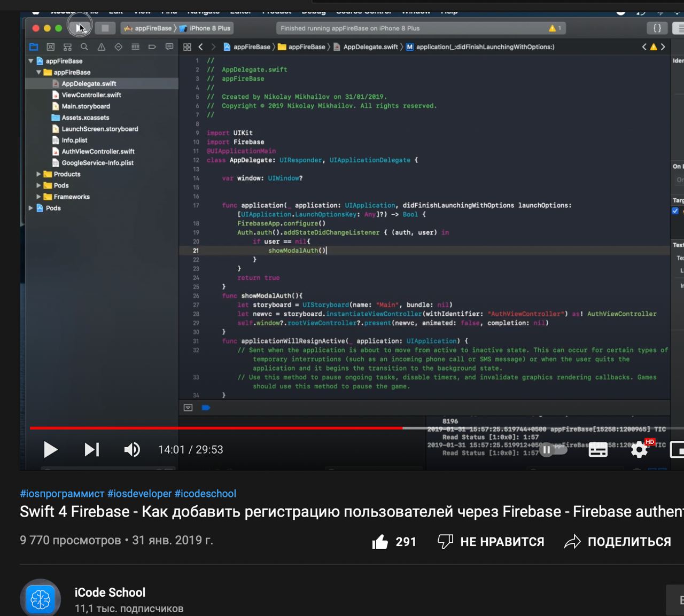Select AuthViewController.swift in navigator
This screenshot has width=684, height=616.
[x=102, y=151]
